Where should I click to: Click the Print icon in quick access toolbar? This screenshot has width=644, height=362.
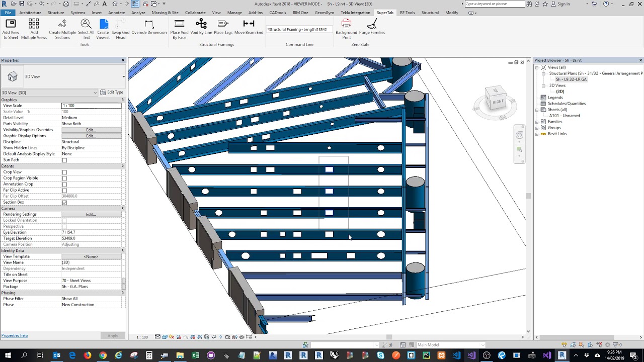[x=66, y=4]
